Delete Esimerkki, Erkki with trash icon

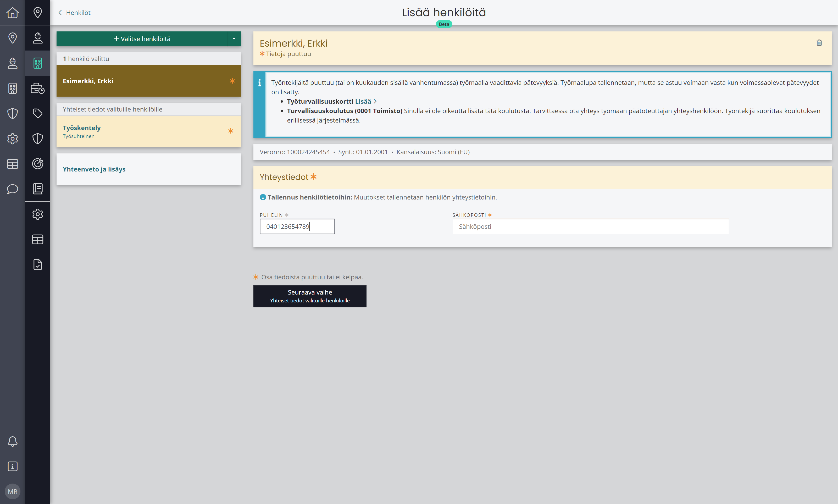coord(819,43)
